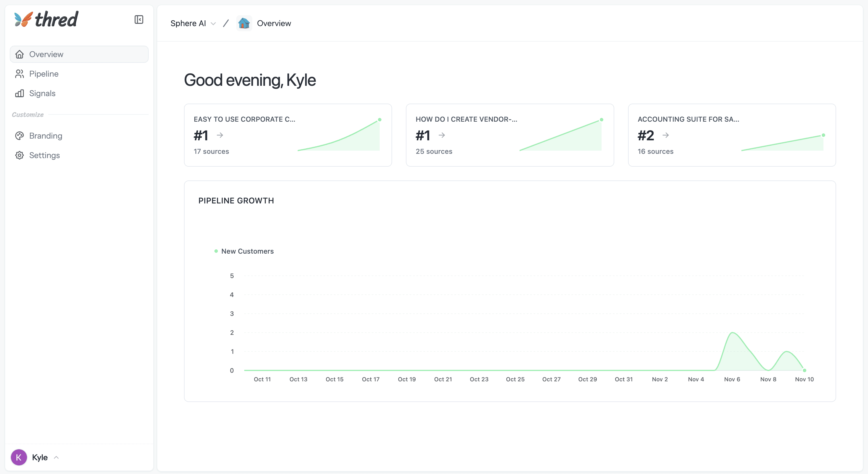Click the house icon beside Overview breadcrumb

pos(244,23)
